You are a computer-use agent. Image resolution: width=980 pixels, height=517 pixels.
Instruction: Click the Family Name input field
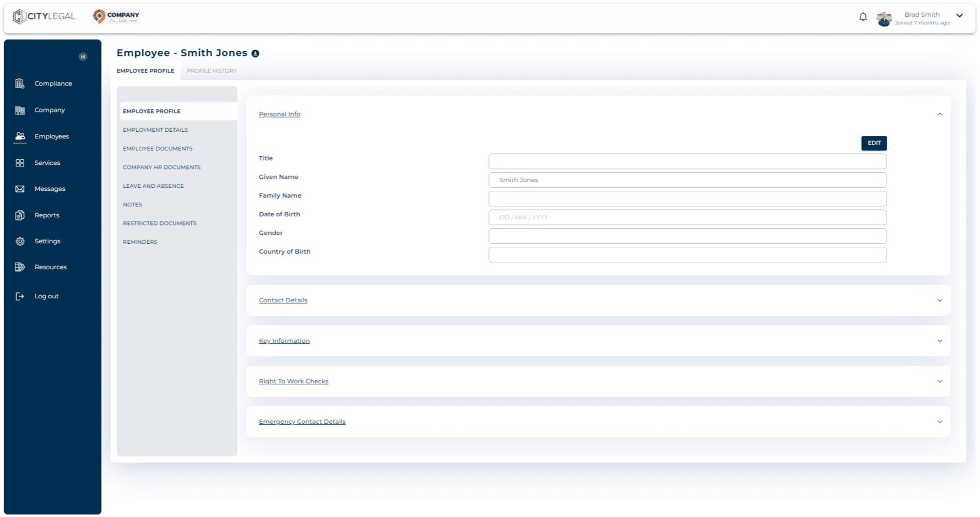point(688,199)
